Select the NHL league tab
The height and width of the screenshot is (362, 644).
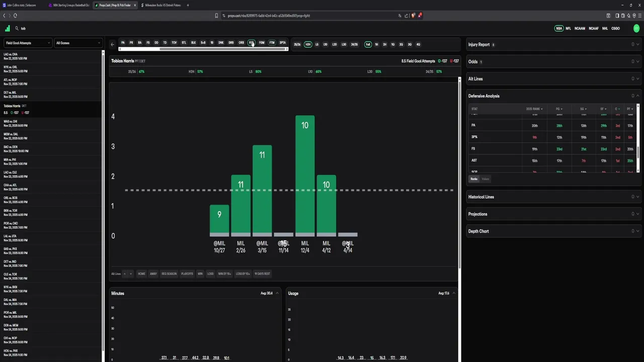[605, 29]
